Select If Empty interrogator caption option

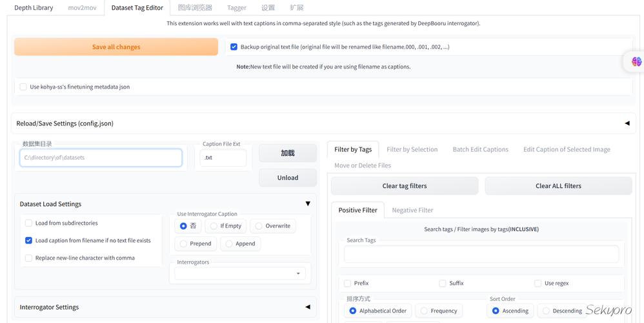pyautogui.click(x=225, y=226)
